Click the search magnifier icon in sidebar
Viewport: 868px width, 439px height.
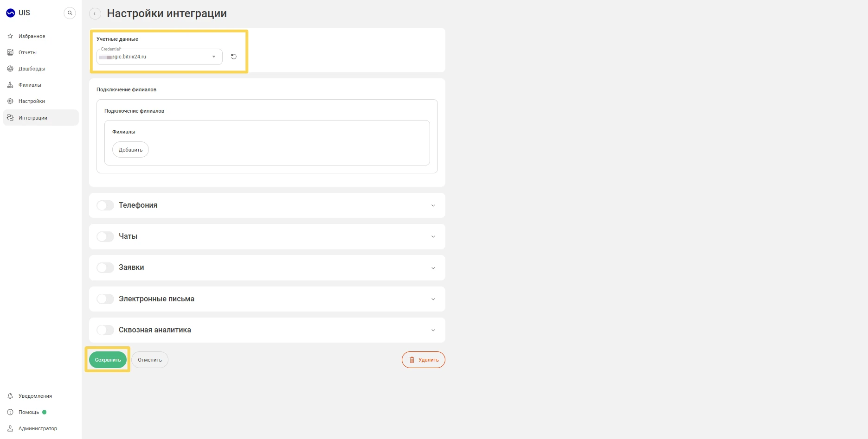(70, 13)
